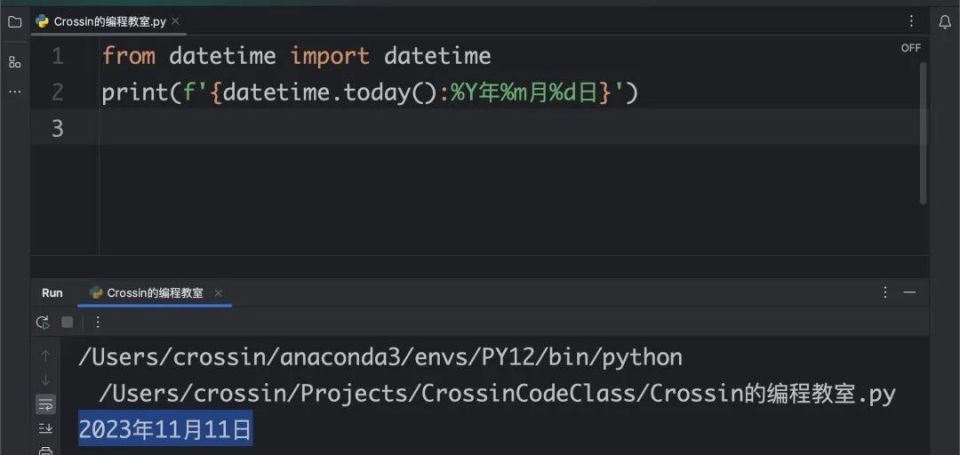
Task: Show more tool windows ellipsis in left sidebar
Action: [x=15, y=92]
